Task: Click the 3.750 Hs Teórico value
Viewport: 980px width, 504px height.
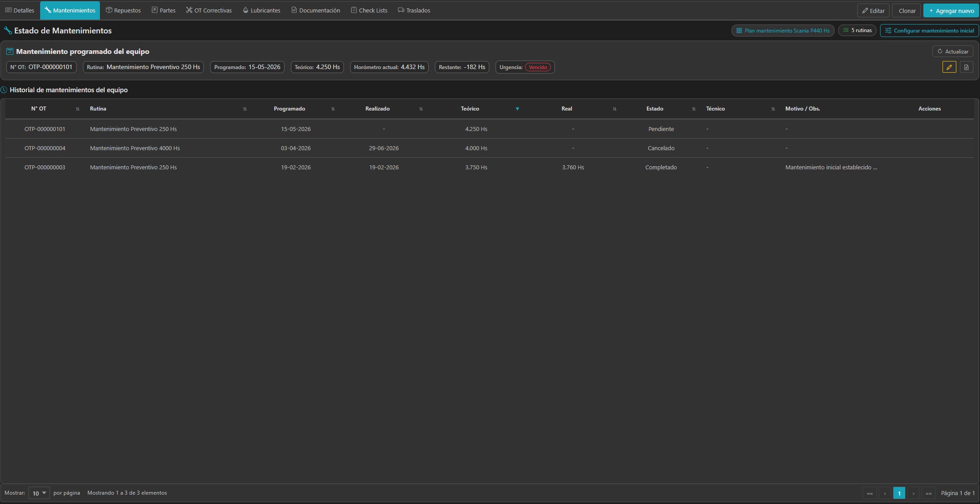Action: coord(476,167)
